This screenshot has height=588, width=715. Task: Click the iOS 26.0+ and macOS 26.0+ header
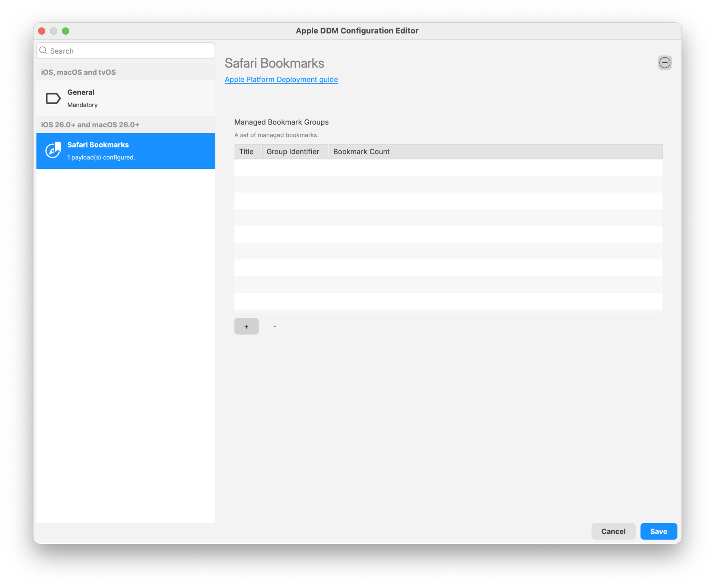(x=90, y=125)
